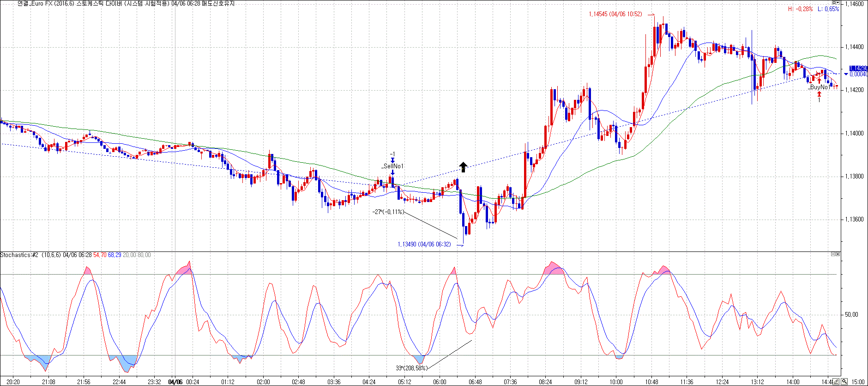Screen dimensions: 868x386
Task: Open the dropdown arrow at the price chart's top right
Action: point(838,3)
